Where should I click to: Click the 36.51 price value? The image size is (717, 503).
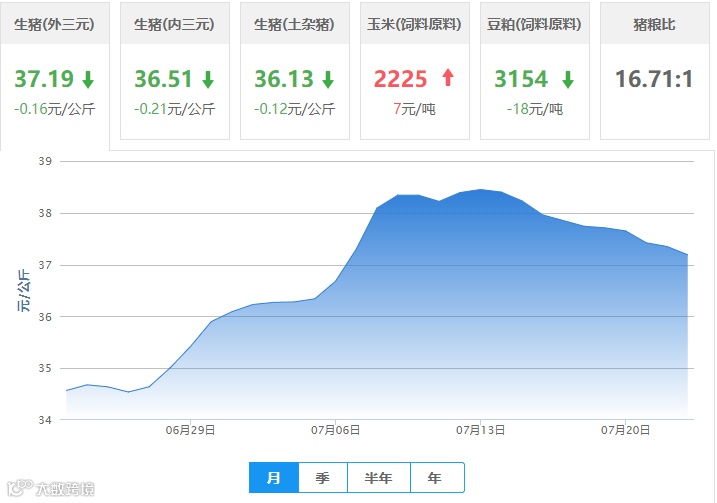click(x=163, y=79)
